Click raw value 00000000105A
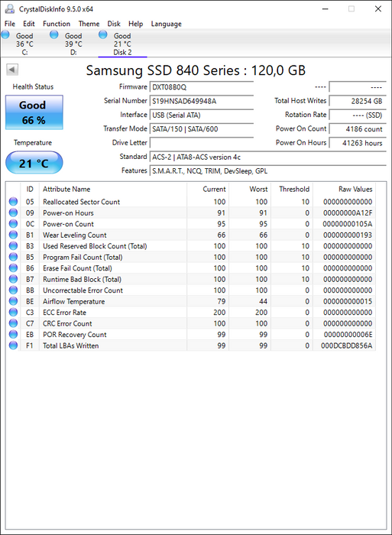Viewport: 392px width, 535px height. coord(348,224)
